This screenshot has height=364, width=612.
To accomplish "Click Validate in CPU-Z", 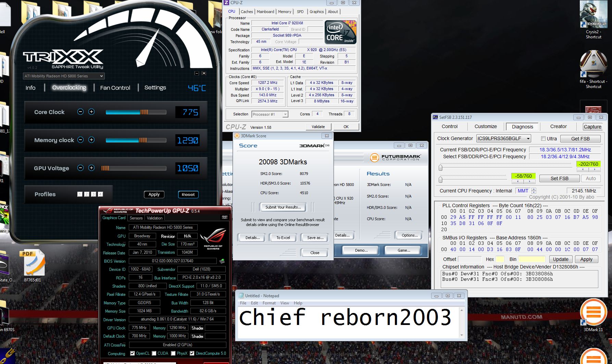I will click(318, 127).
